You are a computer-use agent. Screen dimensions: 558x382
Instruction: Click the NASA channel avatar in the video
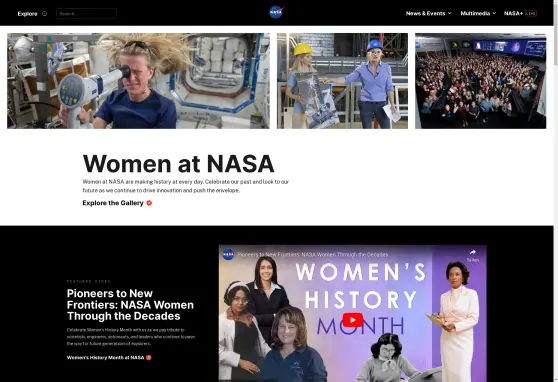click(x=228, y=254)
